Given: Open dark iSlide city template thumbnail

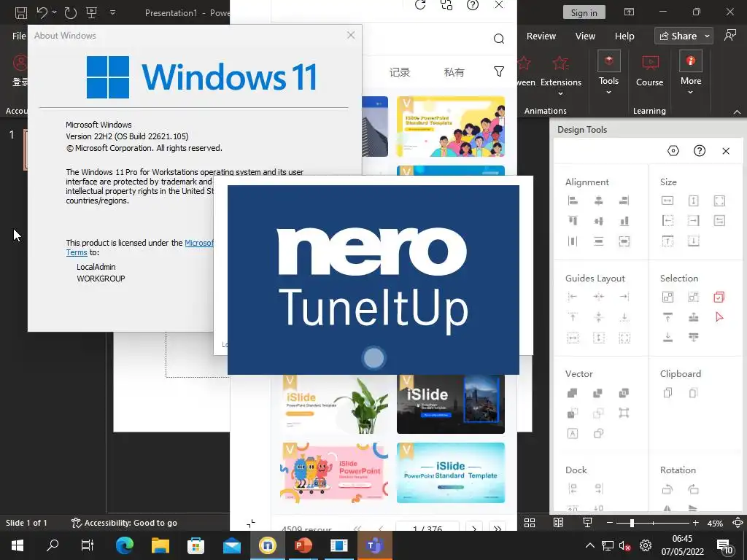Looking at the screenshot, I should tap(450, 404).
